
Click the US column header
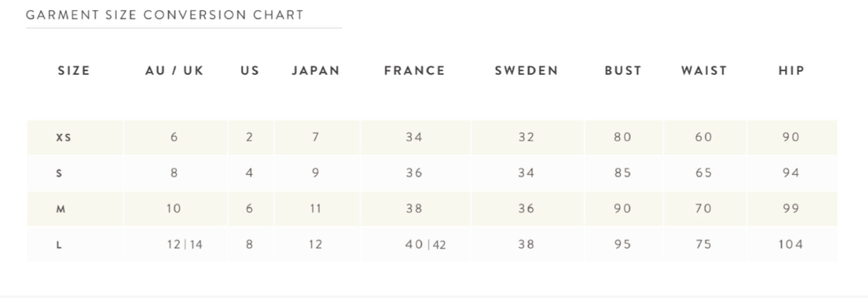250,71
